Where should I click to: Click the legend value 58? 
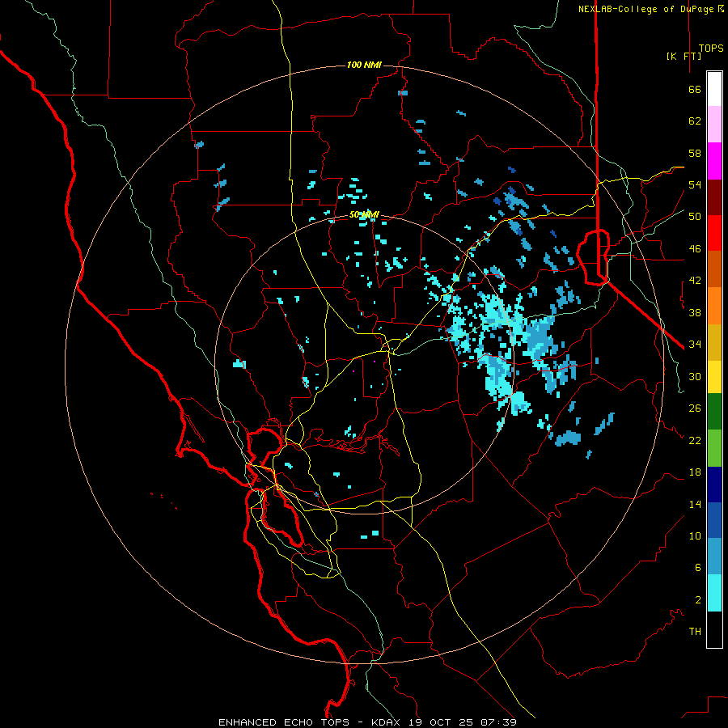point(695,153)
